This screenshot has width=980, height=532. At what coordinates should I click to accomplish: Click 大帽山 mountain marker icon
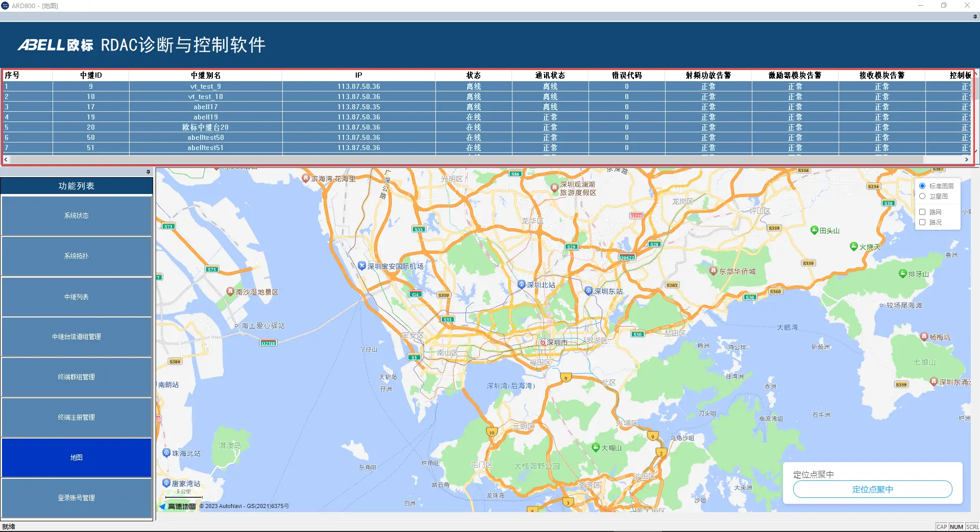(595, 447)
